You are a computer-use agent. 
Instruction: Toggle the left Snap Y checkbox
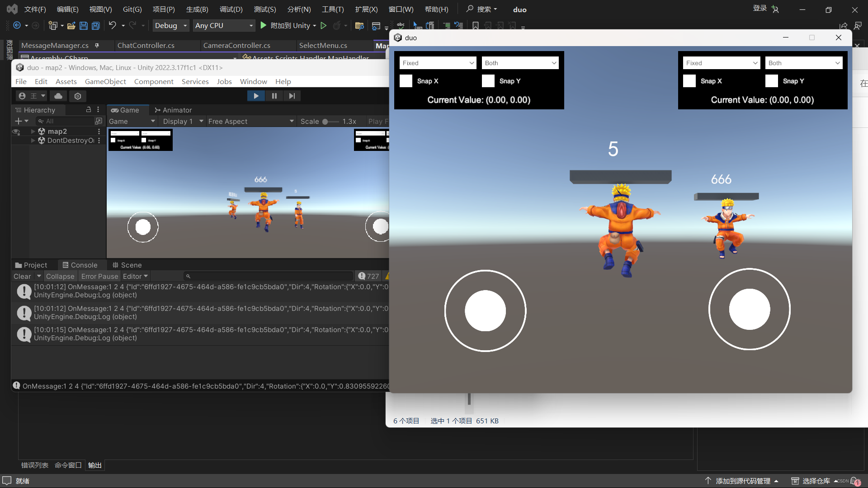(488, 81)
